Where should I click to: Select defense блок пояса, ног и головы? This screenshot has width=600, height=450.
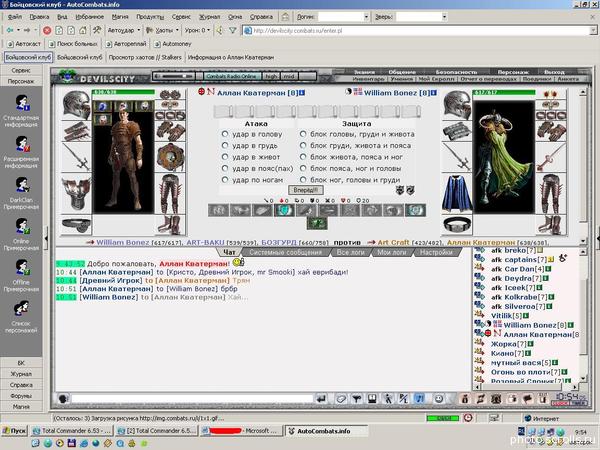pyautogui.click(x=303, y=168)
